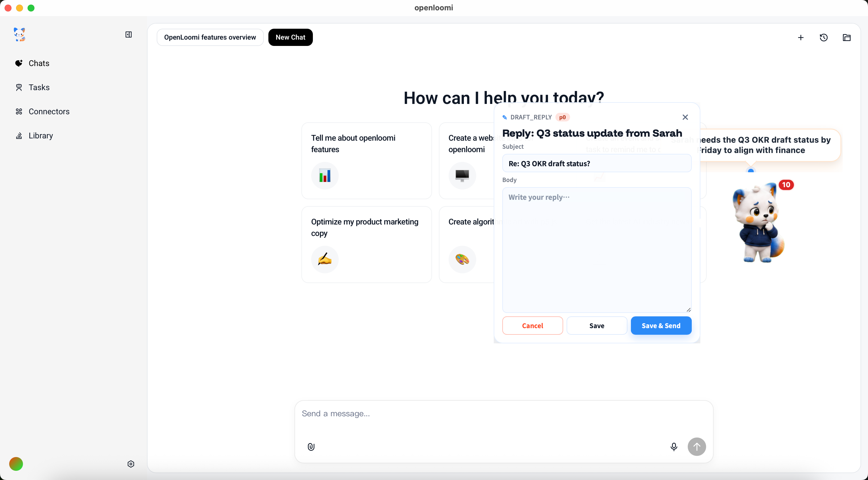The image size is (868, 480).
Task: Click the openloomi fox logo
Action: click(20, 34)
